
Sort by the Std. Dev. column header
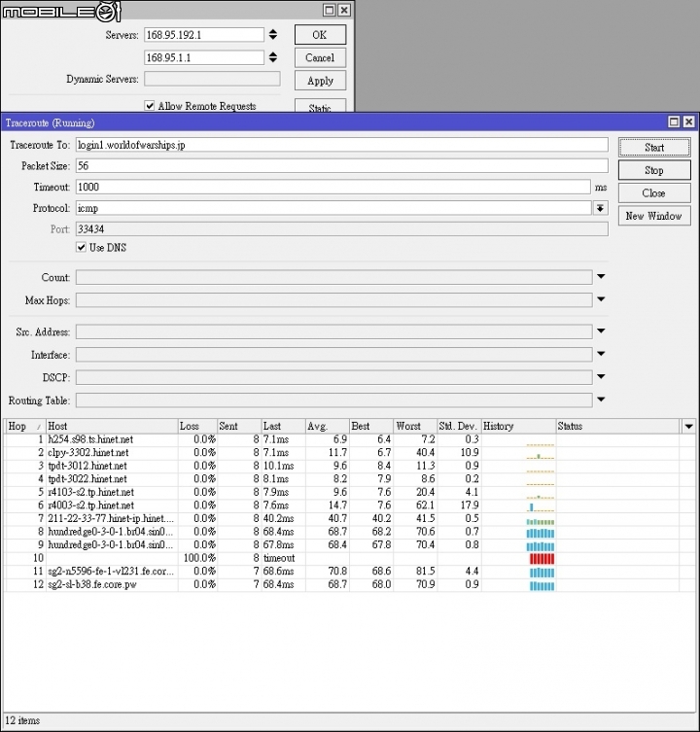pyautogui.click(x=459, y=426)
